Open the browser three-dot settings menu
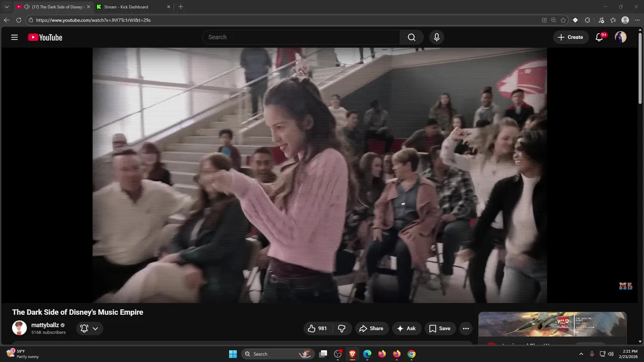The image size is (644, 362). (637, 20)
